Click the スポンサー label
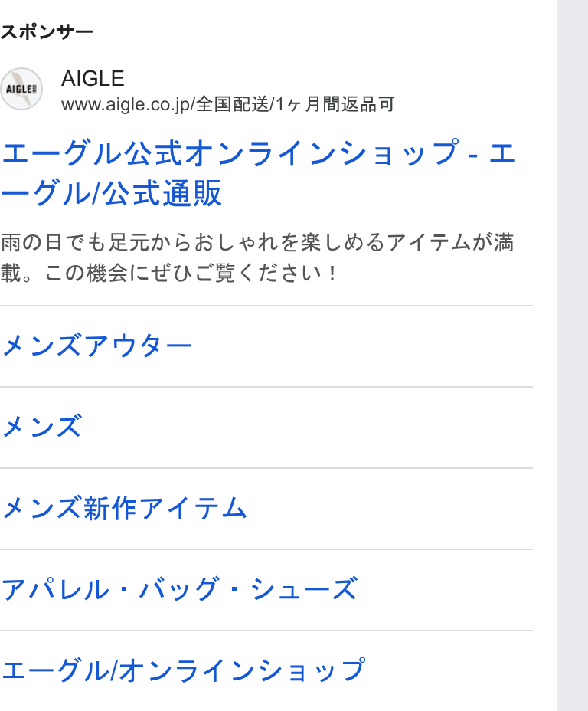Viewport: 588px width, 711px height. tap(47, 32)
